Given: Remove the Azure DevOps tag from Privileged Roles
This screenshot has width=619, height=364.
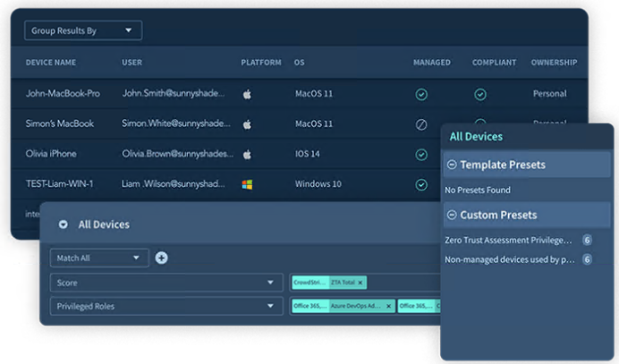Looking at the screenshot, I should (x=388, y=306).
